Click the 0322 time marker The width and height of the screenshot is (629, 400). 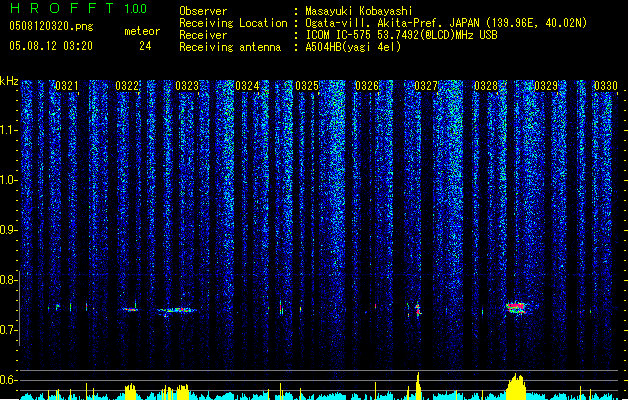click(127, 86)
